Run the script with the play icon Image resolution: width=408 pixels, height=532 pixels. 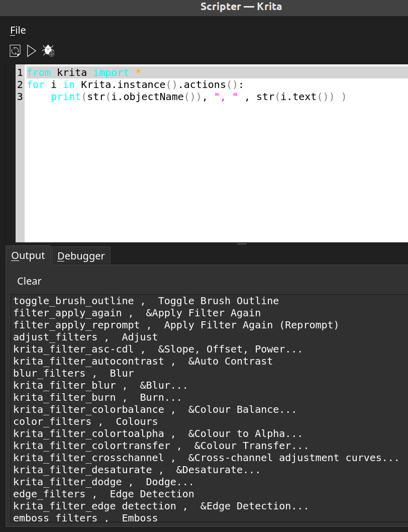31,50
